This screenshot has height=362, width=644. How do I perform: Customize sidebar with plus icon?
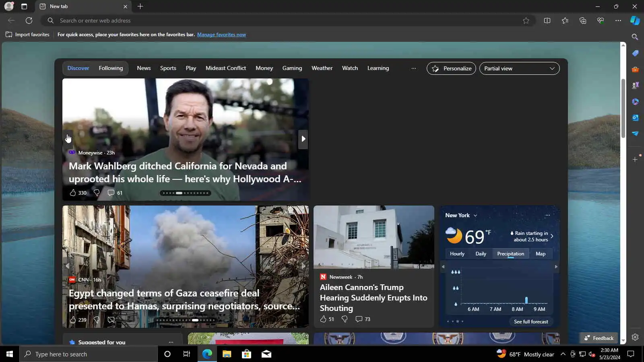tap(635, 159)
